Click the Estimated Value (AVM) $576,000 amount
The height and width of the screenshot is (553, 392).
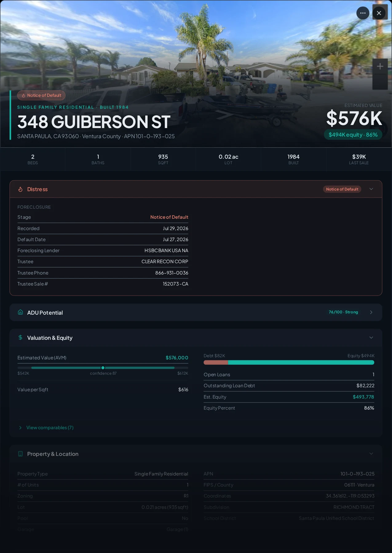point(177,358)
